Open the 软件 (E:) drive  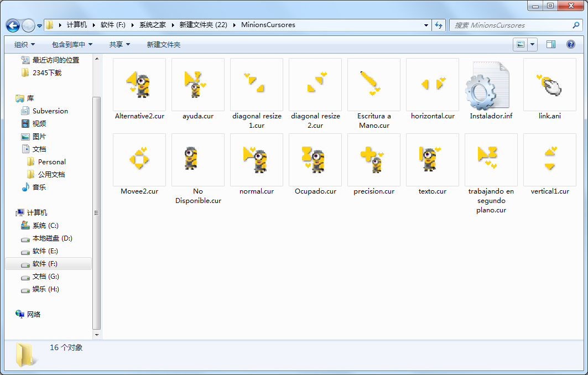coord(39,251)
